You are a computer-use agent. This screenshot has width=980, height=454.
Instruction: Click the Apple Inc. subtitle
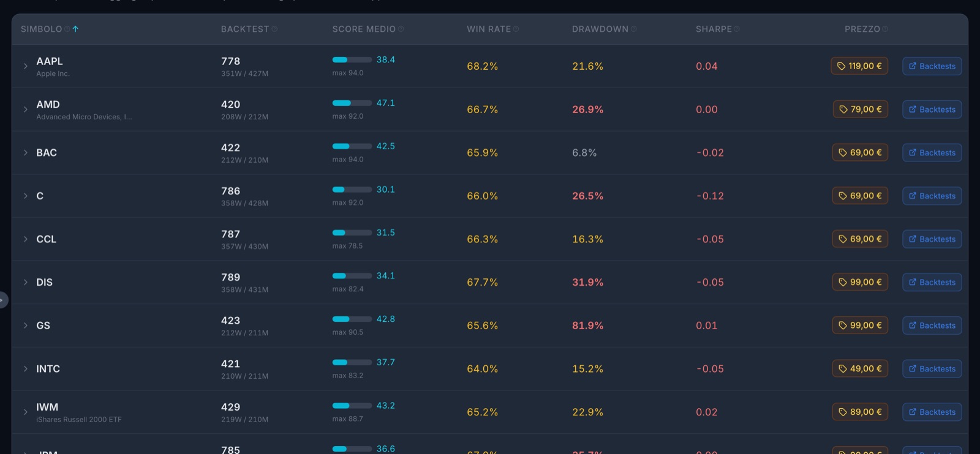[x=53, y=74]
